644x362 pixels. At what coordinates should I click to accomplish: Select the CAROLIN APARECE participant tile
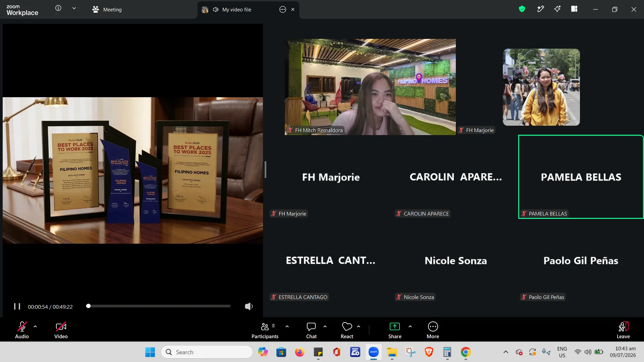(456, 177)
